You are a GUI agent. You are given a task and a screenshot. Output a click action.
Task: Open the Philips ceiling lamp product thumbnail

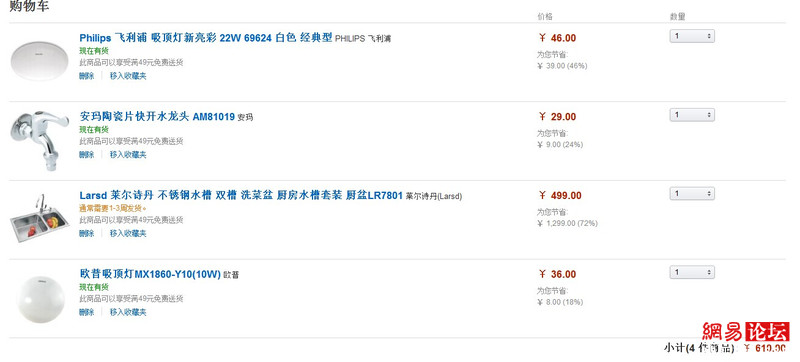point(39,61)
